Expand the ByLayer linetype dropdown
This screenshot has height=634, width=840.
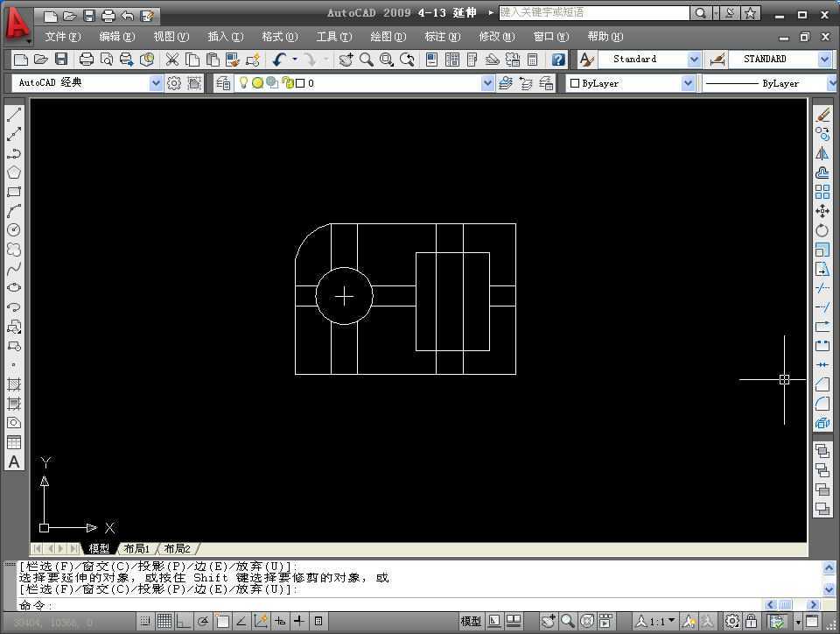coord(832,83)
